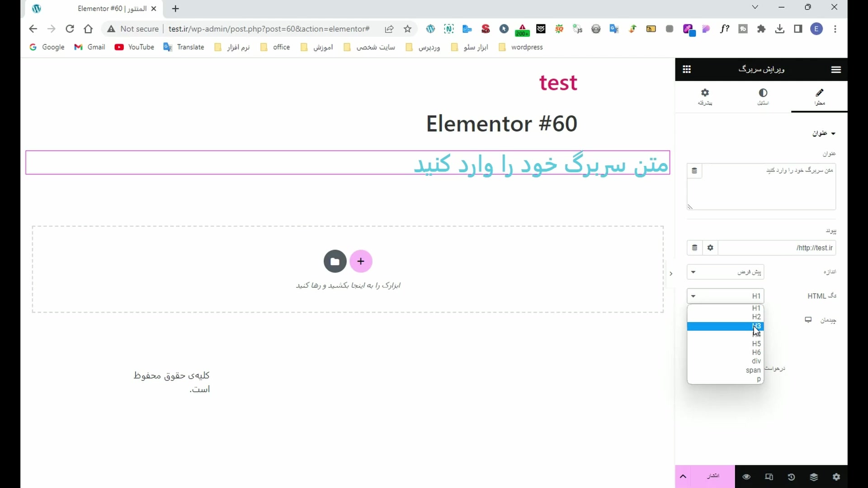This screenshot has height=488, width=868.
Task: Toggle preview changes eye icon
Action: tap(746, 477)
